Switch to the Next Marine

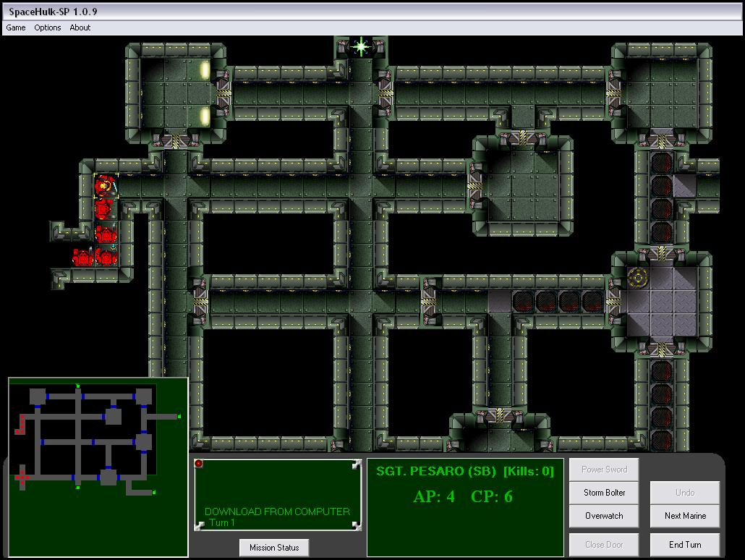pos(685,516)
